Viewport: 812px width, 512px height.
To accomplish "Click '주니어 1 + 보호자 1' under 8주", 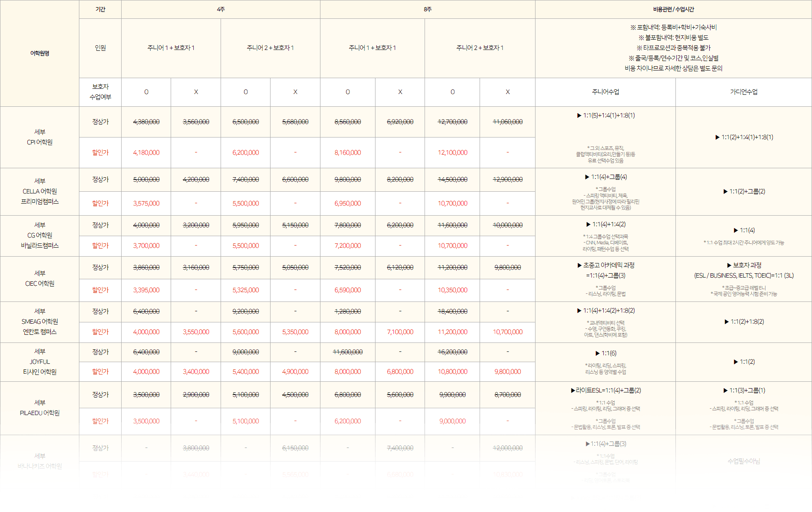I will pyautogui.click(x=373, y=48).
